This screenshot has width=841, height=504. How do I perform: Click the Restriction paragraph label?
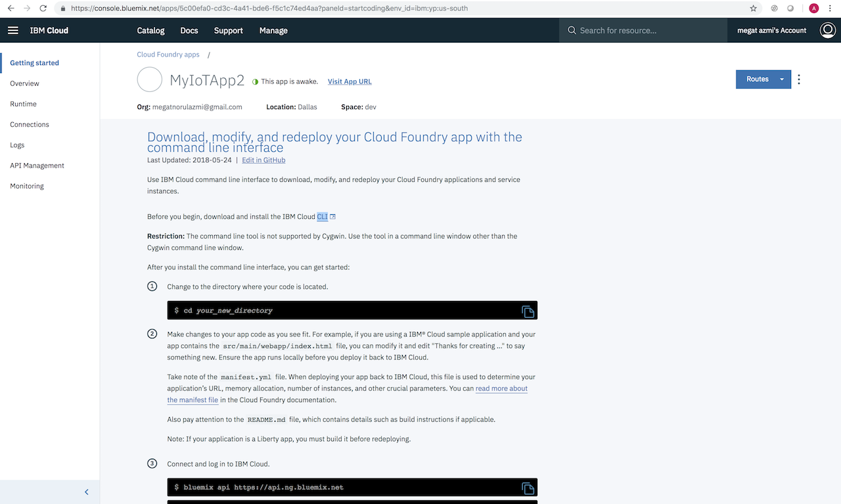(x=166, y=237)
